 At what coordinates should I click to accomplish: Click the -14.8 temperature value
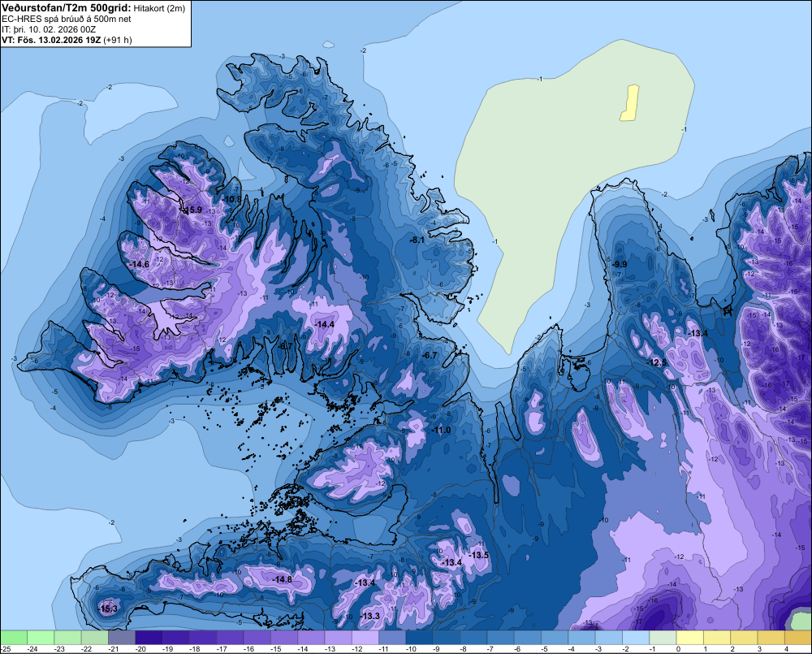282,579
